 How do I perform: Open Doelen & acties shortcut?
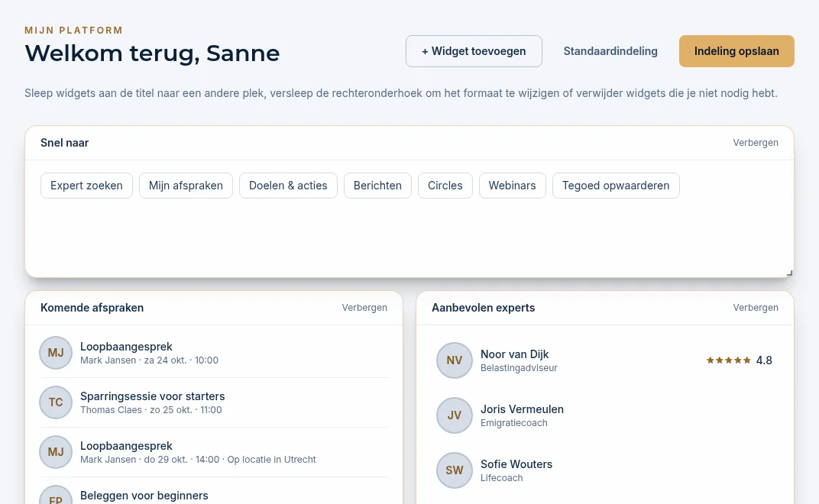tap(288, 186)
